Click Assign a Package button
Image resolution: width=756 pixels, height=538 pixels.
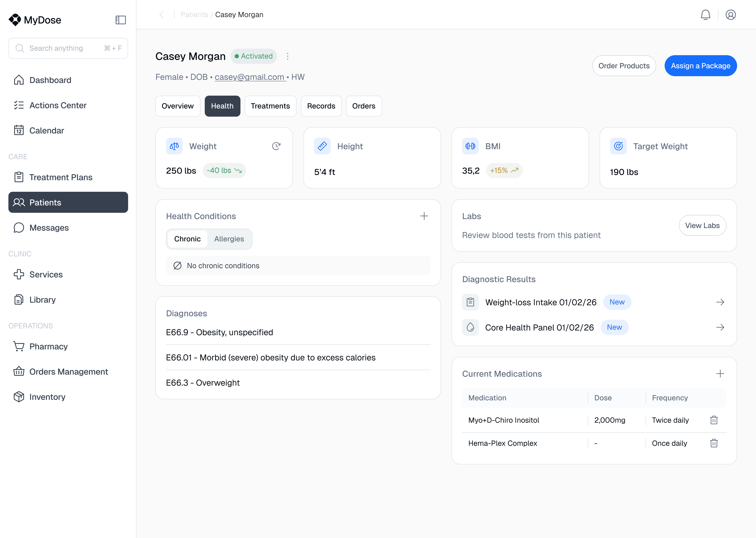tap(701, 66)
